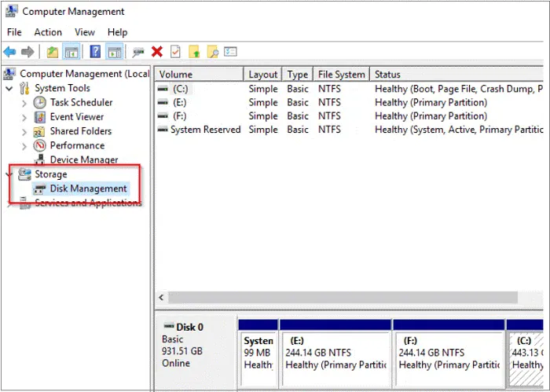Select Computer Management (Local) root node

(84, 74)
